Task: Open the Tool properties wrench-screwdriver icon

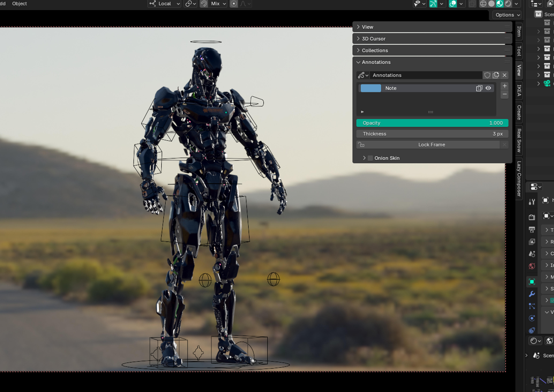Action: coord(532,202)
